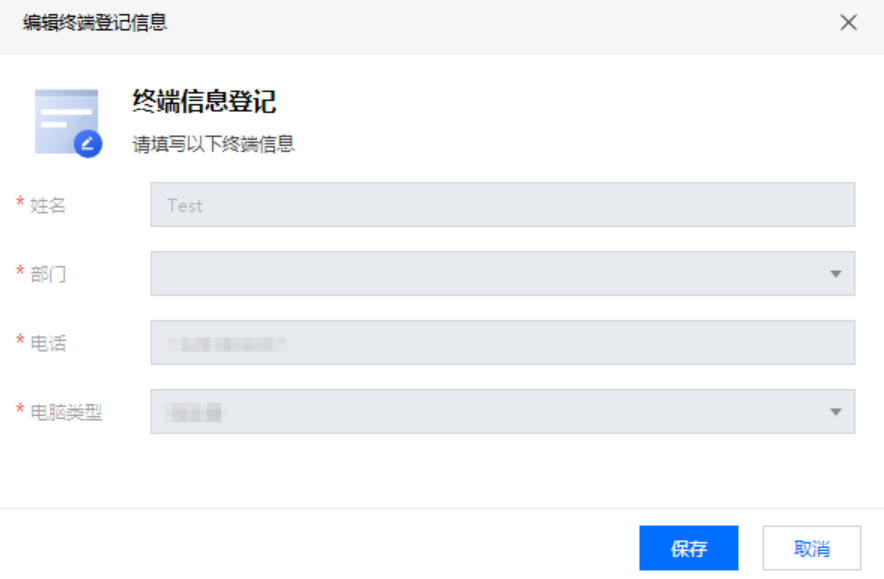This screenshot has width=884, height=579.
Task: Click the 编辑终端登记信息 title bar text
Action: pyautogui.click(x=95, y=23)
